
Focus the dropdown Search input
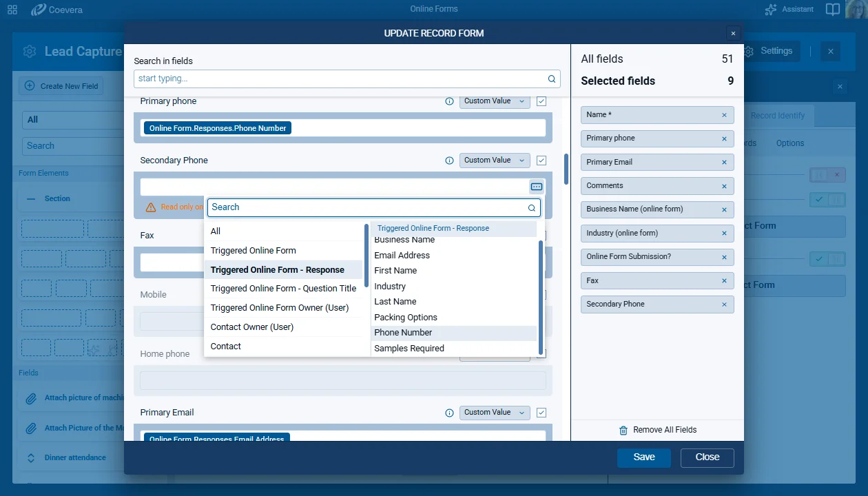click(374, 207)
